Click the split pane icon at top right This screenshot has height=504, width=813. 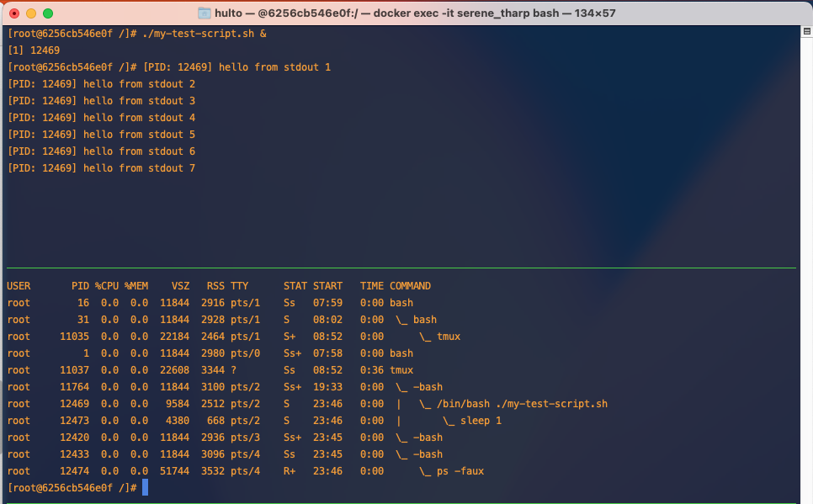[x=807, y=32]
